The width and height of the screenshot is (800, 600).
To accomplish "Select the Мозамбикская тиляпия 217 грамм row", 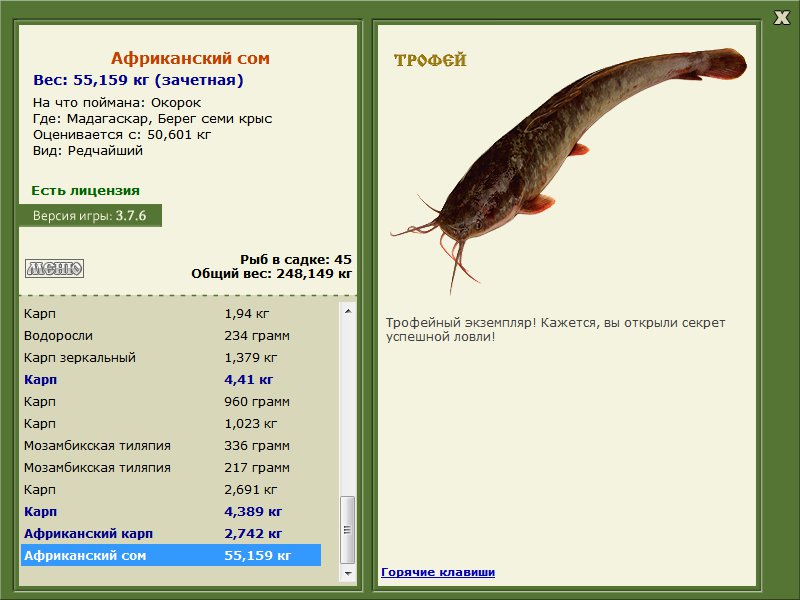I will (x=171, y=467).
